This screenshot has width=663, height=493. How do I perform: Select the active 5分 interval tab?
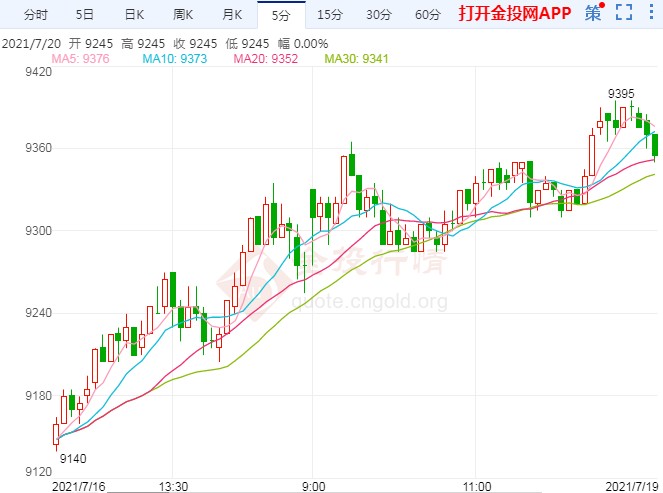[281, 14]
